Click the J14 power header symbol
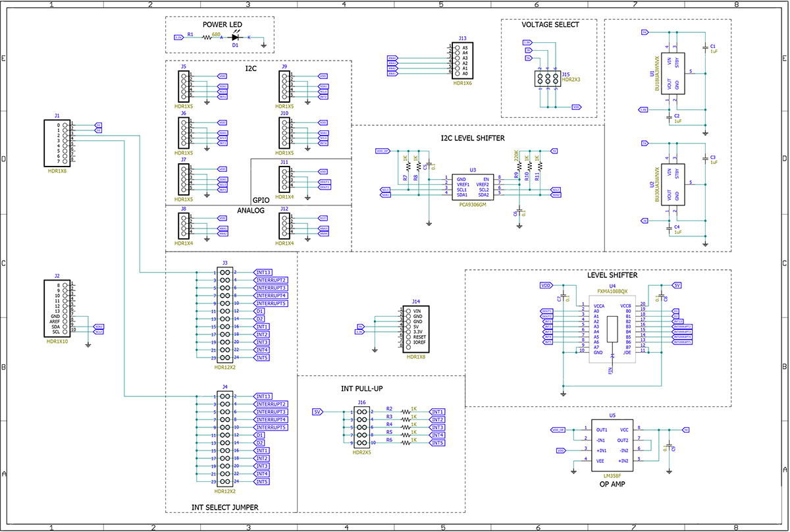 tap(416, 328)
